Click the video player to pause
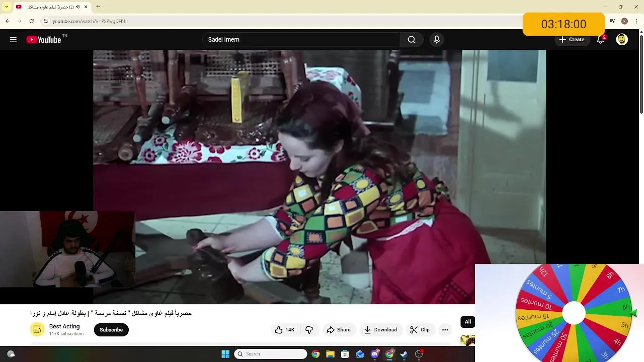The width and height of the screenshot is (644, 362). click(x=319, y=176)
